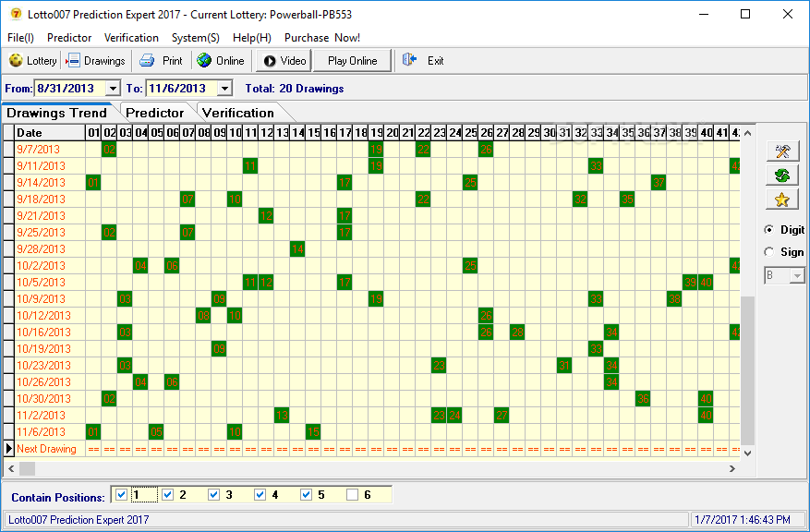Click the green 31 cell in 10/23/2013 row
Viewport: 810px width, 532px height.
[x=564, y=365]
